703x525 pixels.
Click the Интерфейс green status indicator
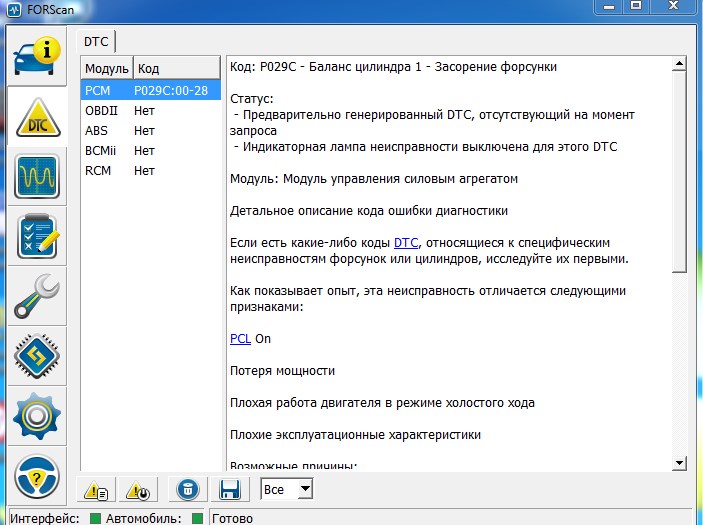click(95, 519)
